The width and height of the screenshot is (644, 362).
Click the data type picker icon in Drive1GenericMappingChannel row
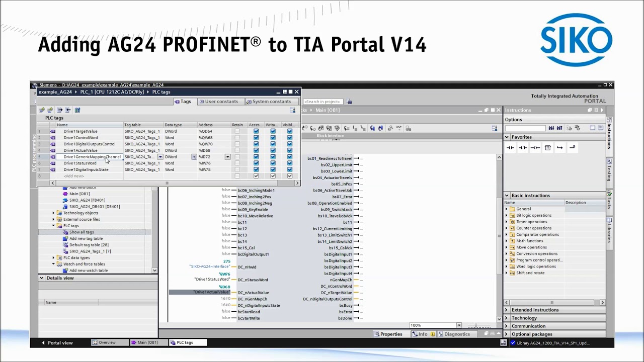tap(194, 157)
